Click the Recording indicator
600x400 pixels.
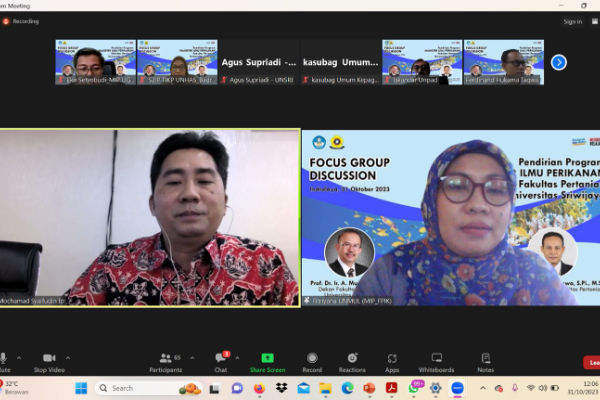click(x=21, y=21)
